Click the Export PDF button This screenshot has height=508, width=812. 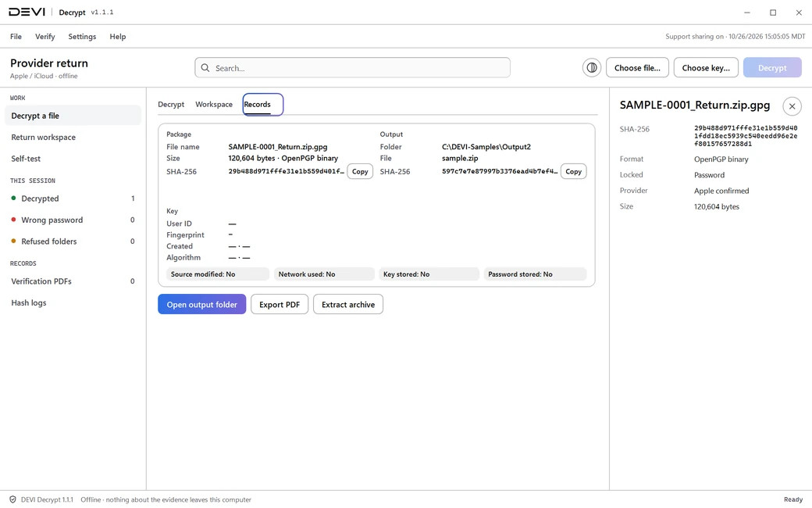coord(280,304)
